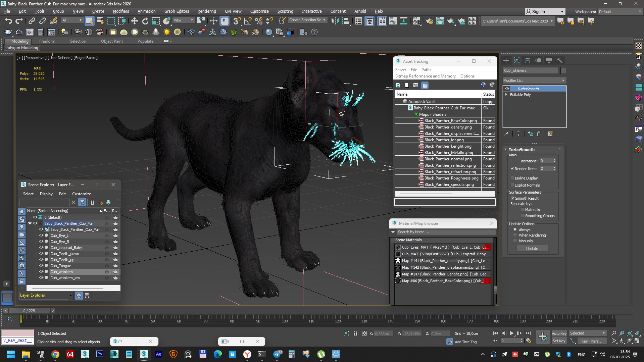Click the object color swatch beside Cub_whiskers
Viewport: 644px width, 362px height.
[x=563, y=70]
